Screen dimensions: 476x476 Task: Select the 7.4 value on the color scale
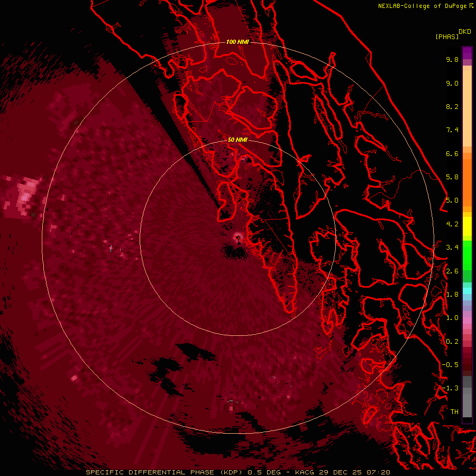coord(452,130)
